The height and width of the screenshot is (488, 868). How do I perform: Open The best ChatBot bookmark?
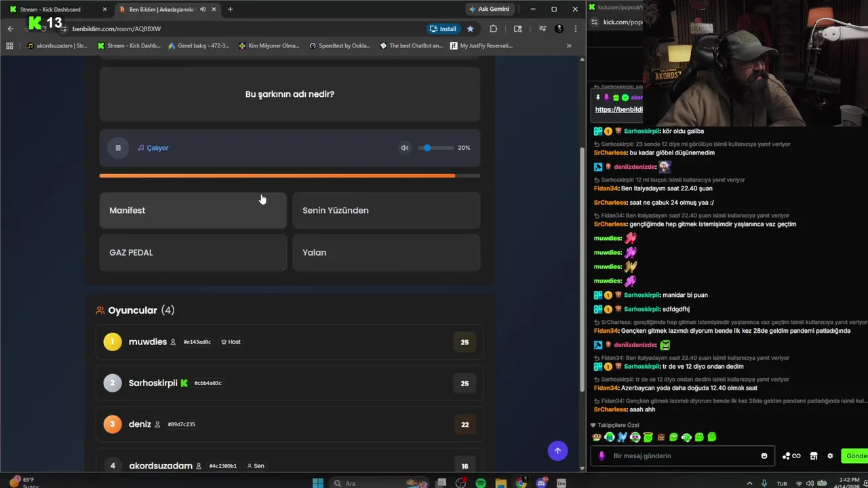pyautogui.click(x=411, y=46)
